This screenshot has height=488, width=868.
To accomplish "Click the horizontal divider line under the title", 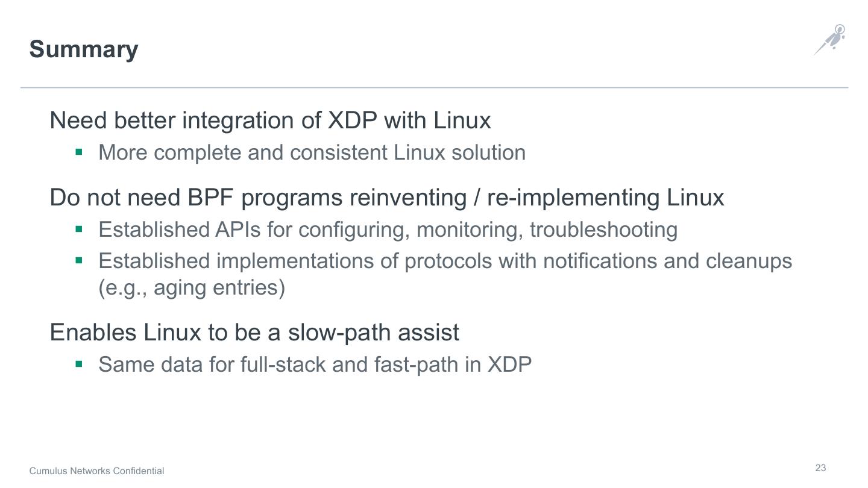I will [434, 87].
